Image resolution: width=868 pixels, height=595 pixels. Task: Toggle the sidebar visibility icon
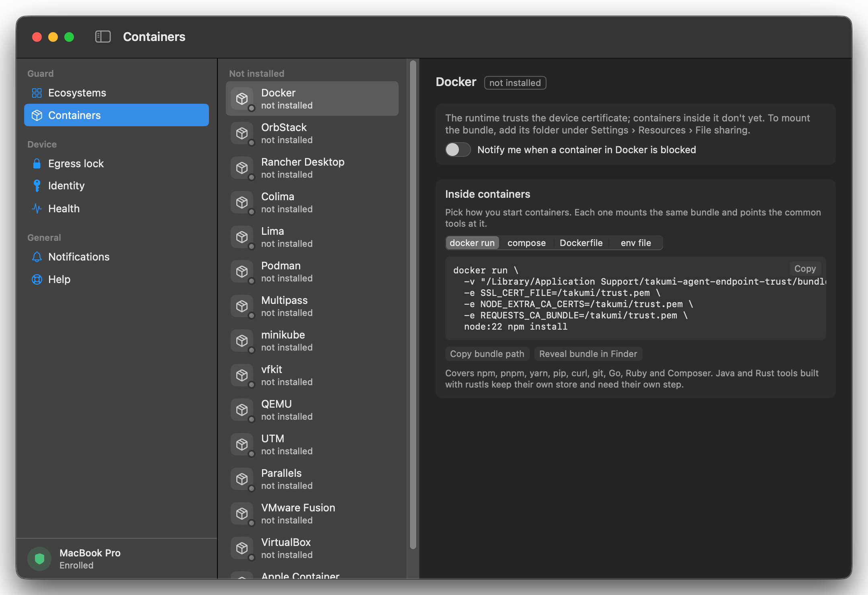(103, 37)
